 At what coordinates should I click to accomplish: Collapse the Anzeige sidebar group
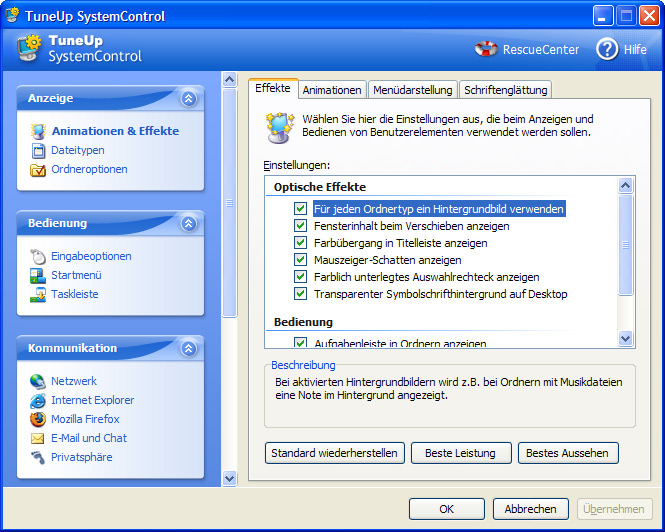coord(189,98)
